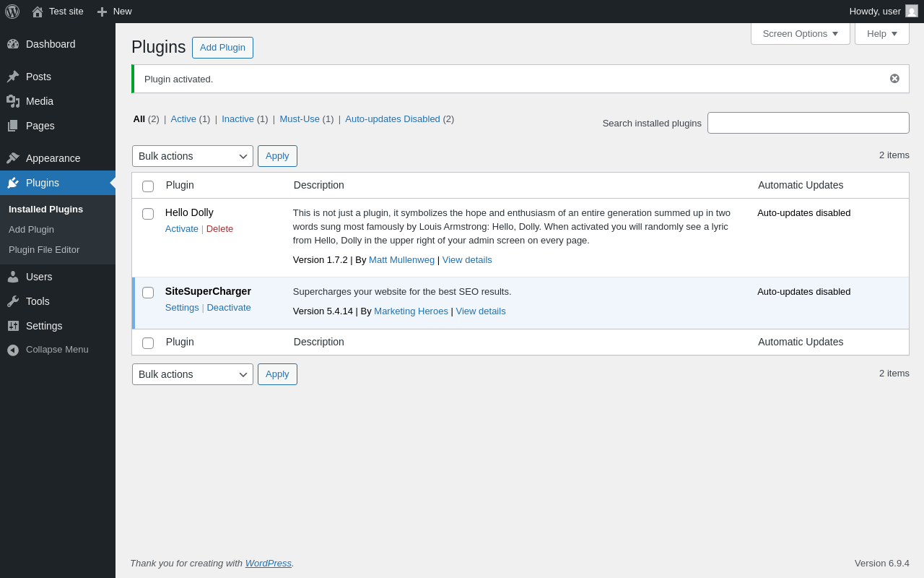Click the Posts pushpin icon
This screenshot has height=578, width=924.
pos(13,77)
